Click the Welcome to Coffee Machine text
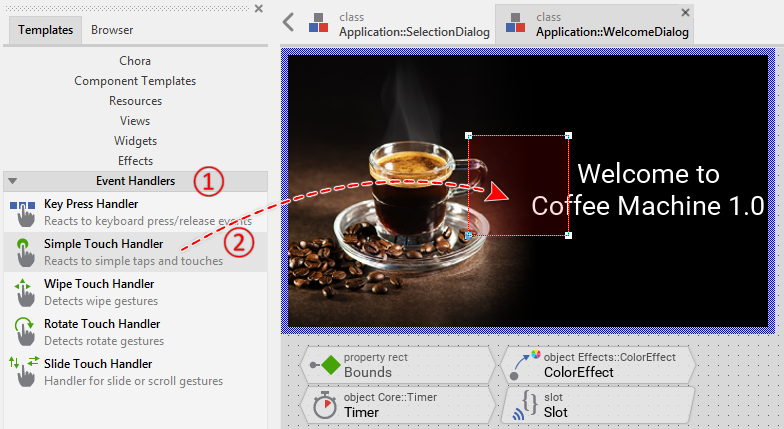The height and width of the screenshot is (429, 784). 647,190
